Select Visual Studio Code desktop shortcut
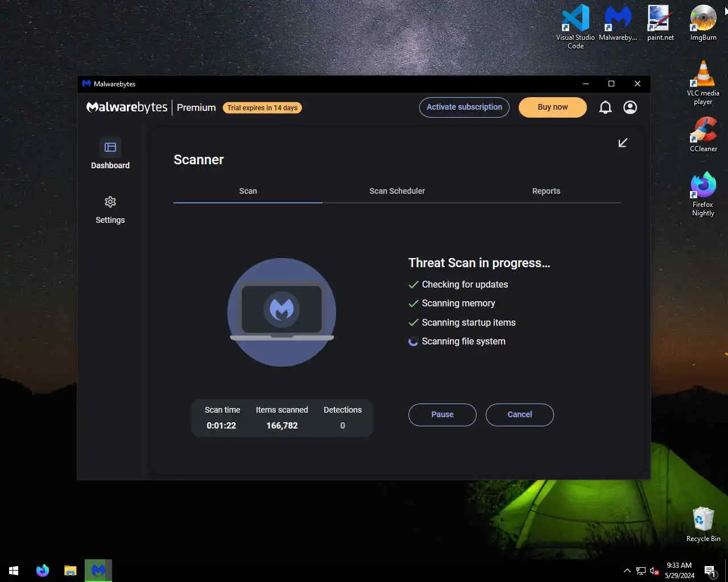The width and height of the screenshot is (728, 582). pyautogui.click(x=576, y=26)
